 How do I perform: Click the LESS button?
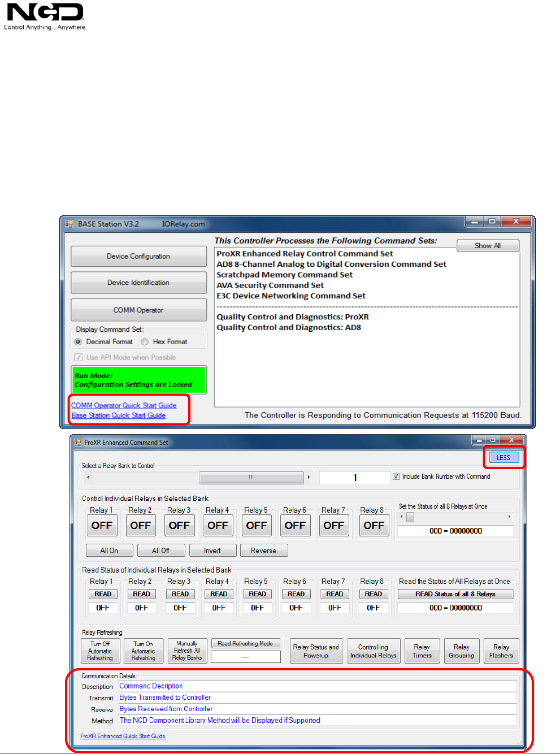point(503,457)
